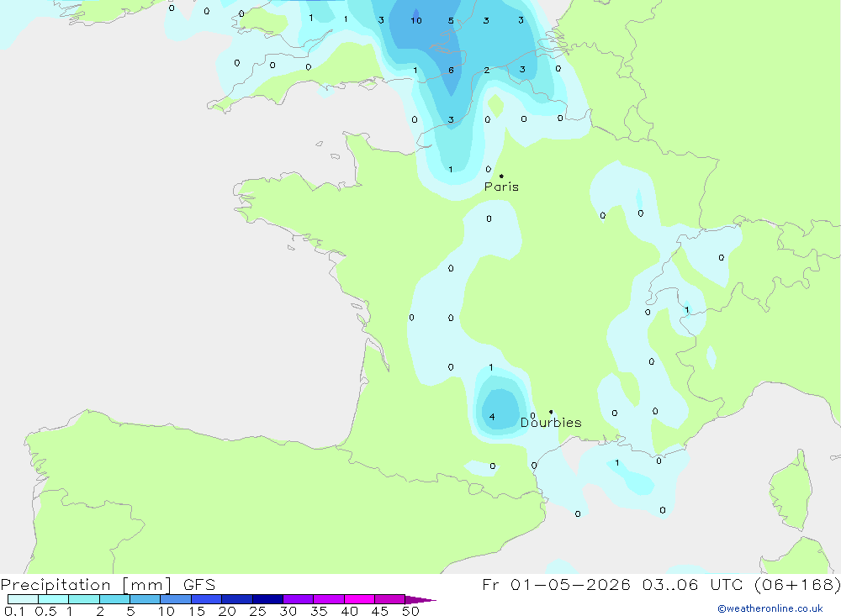This screenshot has width=841, height=616.
Task: Click the 'Fr 01-05-2026' date text
Action: click(x=556, y=585)
